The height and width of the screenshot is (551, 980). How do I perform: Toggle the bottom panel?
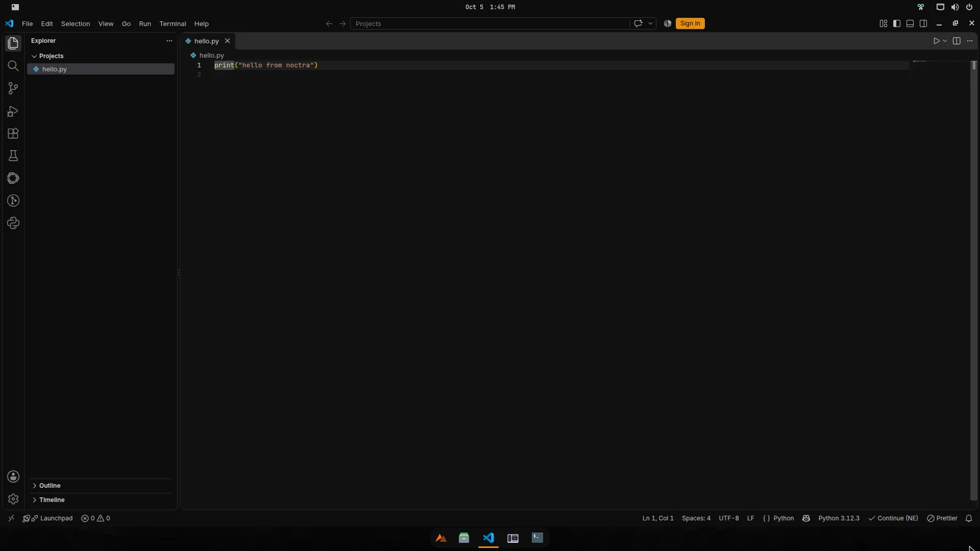click(x=910, y=24)
